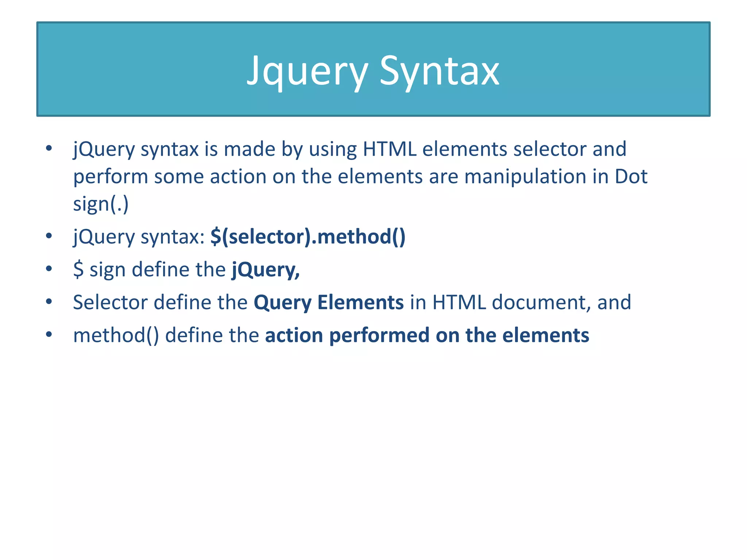Image resolution: width=747 pixels, height=560 pixels.
Task: Click the bullet dot before "method() define"
Action: tap(49, 335)
